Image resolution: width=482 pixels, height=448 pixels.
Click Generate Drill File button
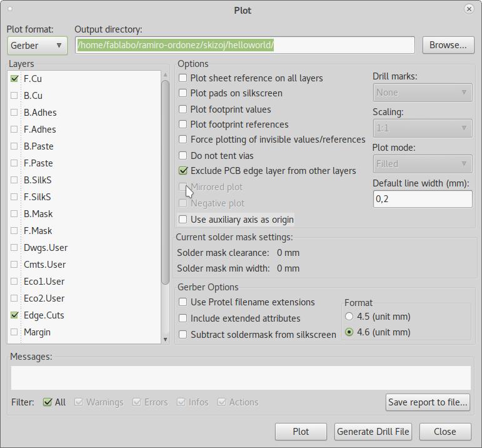tap(373, 432)
